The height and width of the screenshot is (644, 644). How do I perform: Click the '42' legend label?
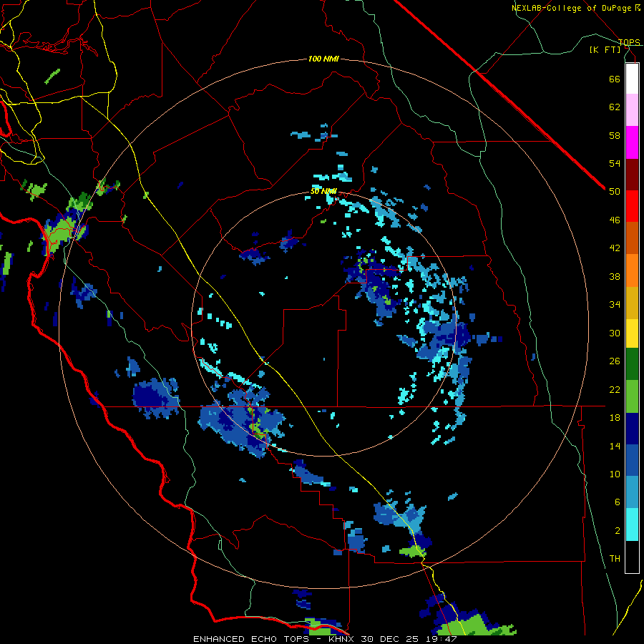coord(615,248)
